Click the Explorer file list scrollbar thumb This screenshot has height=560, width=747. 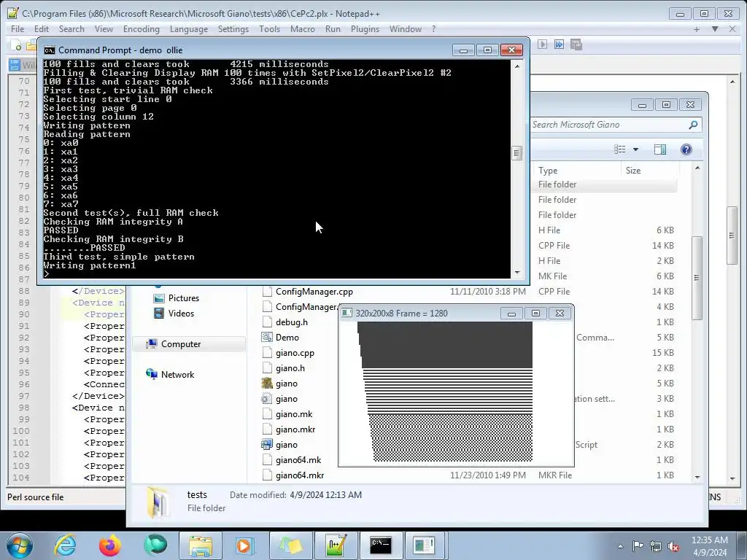[x=697, y=278]
